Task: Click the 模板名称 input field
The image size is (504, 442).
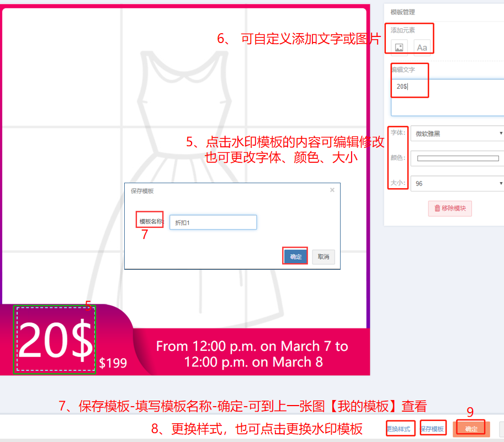Action: [213, 222]
